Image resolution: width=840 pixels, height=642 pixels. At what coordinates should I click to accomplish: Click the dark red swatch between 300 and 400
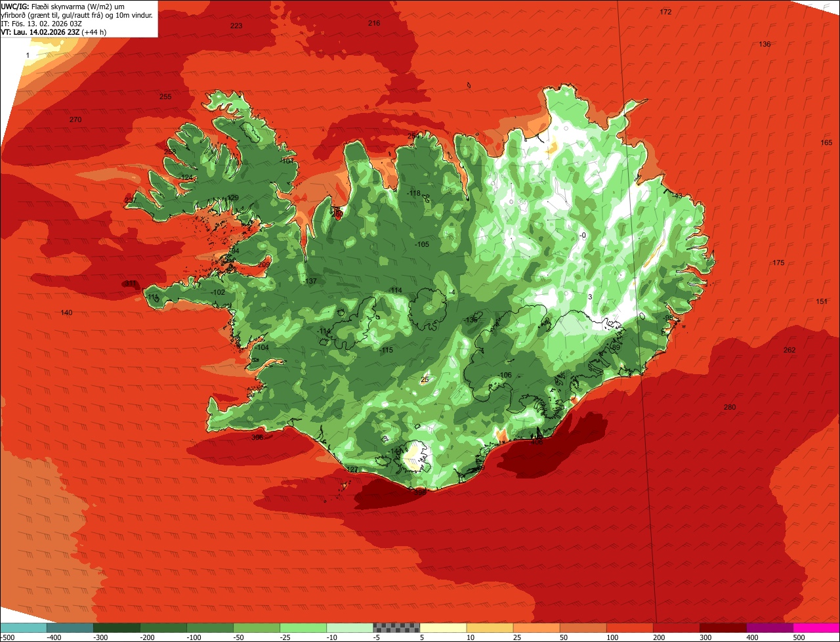point(723,628)
